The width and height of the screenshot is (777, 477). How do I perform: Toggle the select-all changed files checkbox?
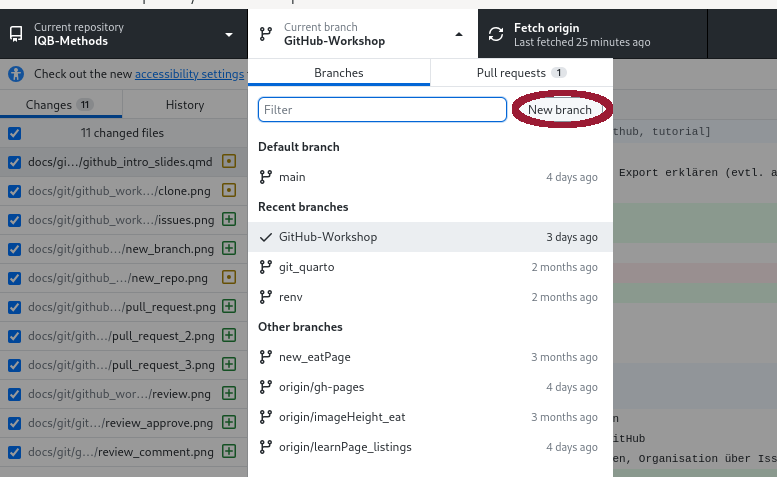(14, 133)
